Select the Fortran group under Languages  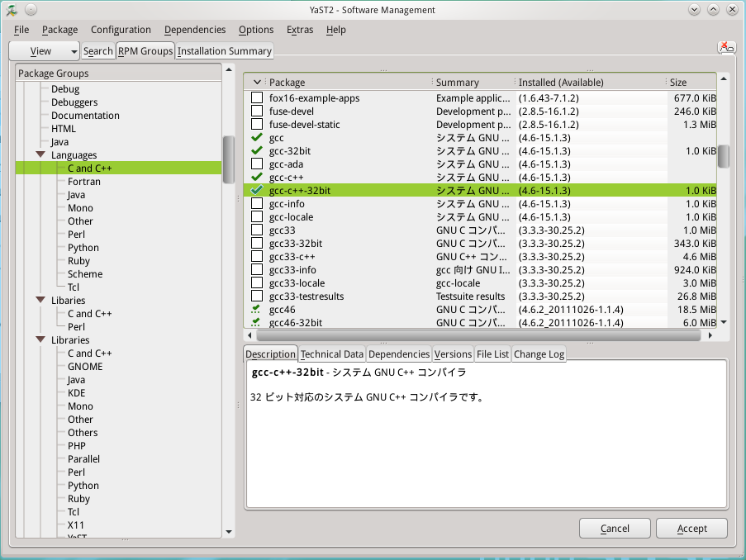[84, 181]
